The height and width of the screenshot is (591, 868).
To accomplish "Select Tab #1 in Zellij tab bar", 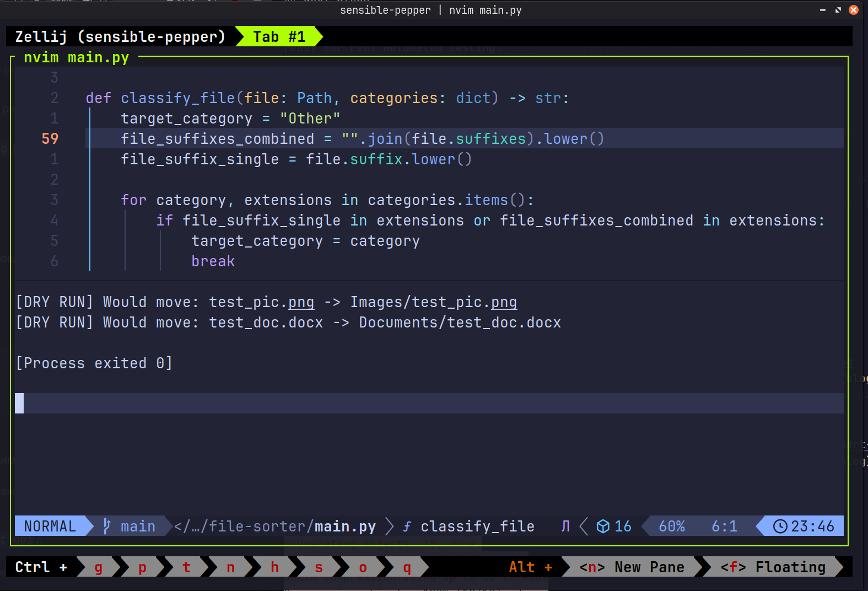I will (x=279, y=36).
